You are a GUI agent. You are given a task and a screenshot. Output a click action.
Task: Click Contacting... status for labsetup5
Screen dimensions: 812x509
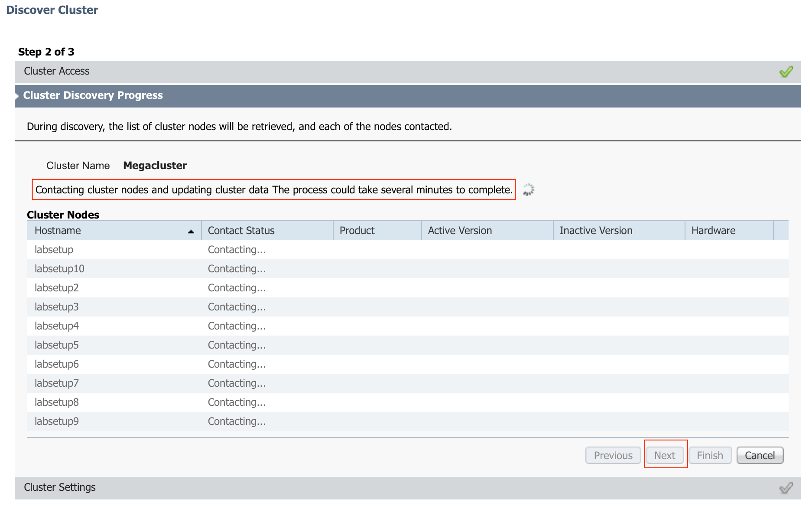pyautogui.click(x=237, y=345)
